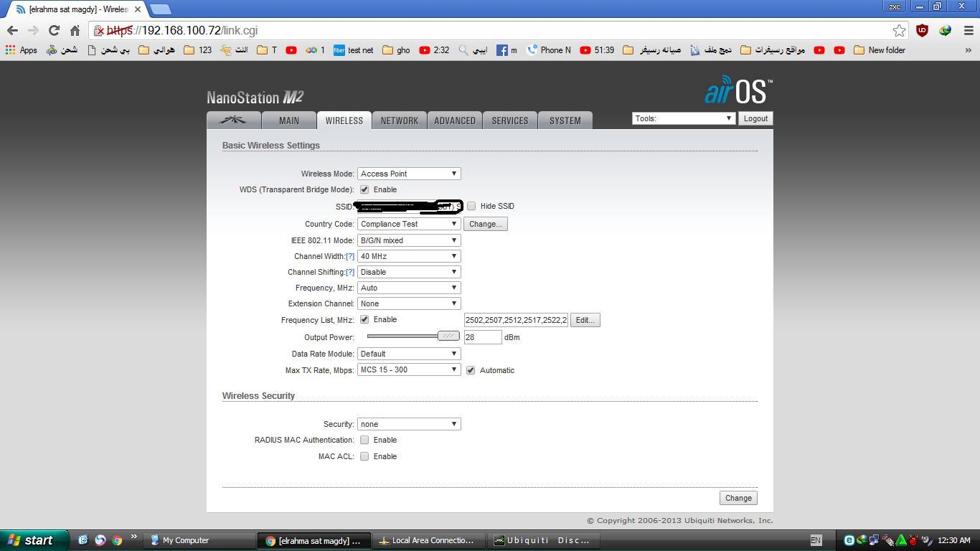Viewport: 980px width, 551px height.
Task: Open the Channel Shifting [?] help link
Action: [350, 272]
